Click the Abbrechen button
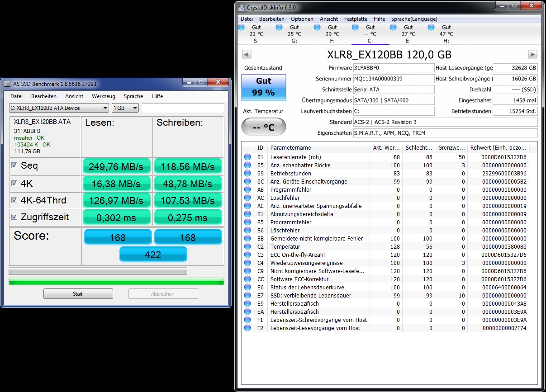Screen dimensions: 546x392 pos(163,294)
